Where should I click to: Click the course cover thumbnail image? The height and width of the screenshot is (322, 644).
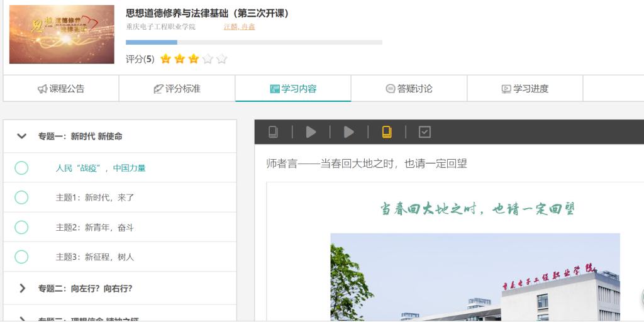(x=62, y=34)
